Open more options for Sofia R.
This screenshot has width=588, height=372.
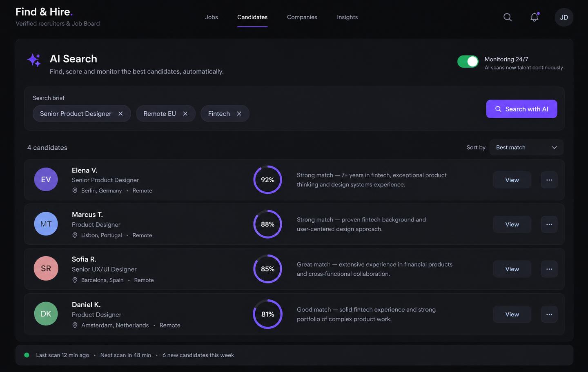tap(549, 269)
